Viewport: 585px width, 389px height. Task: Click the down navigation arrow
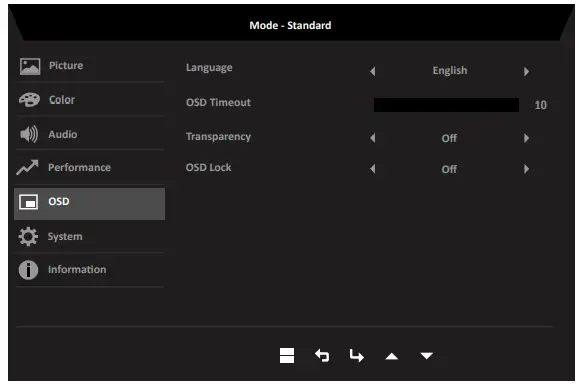[426, 356]
